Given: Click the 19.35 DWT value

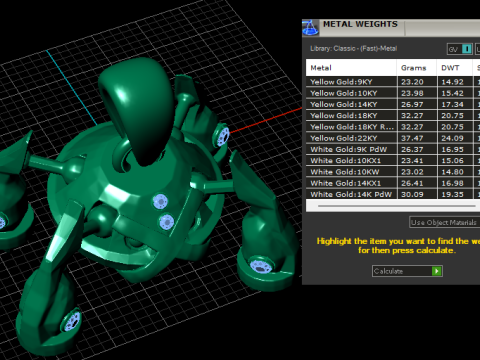Looking at the screenshot, I should 452,194.
